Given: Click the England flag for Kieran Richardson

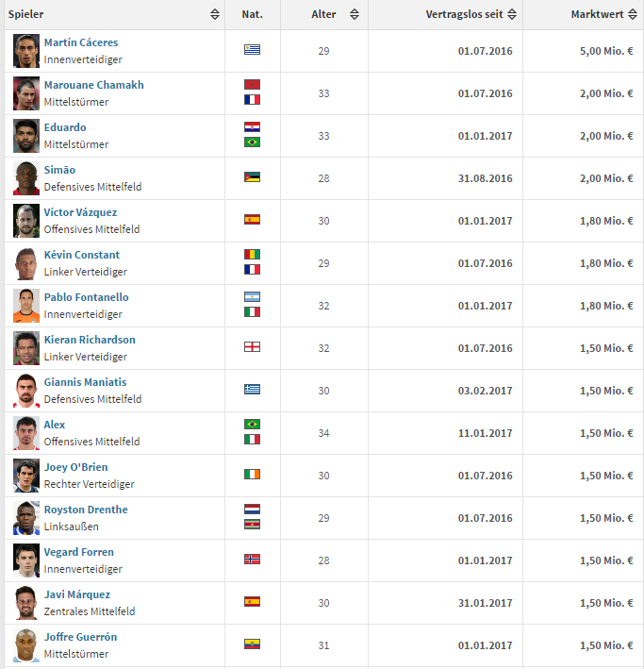Looking at the screenshot, I should coord(252,347).
